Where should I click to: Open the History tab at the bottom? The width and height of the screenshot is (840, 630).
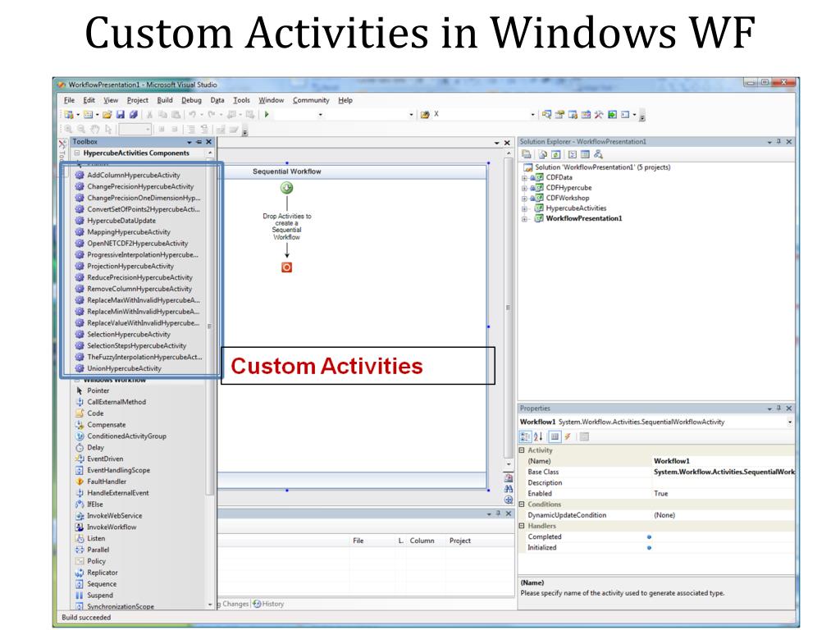click(x=269, y=604)
